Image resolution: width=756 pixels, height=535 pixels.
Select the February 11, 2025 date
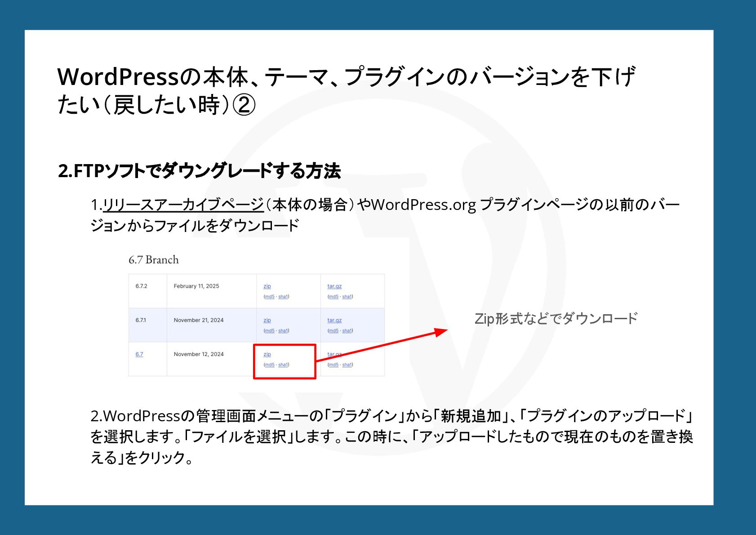pyautogui.click(x=196, y=286)
